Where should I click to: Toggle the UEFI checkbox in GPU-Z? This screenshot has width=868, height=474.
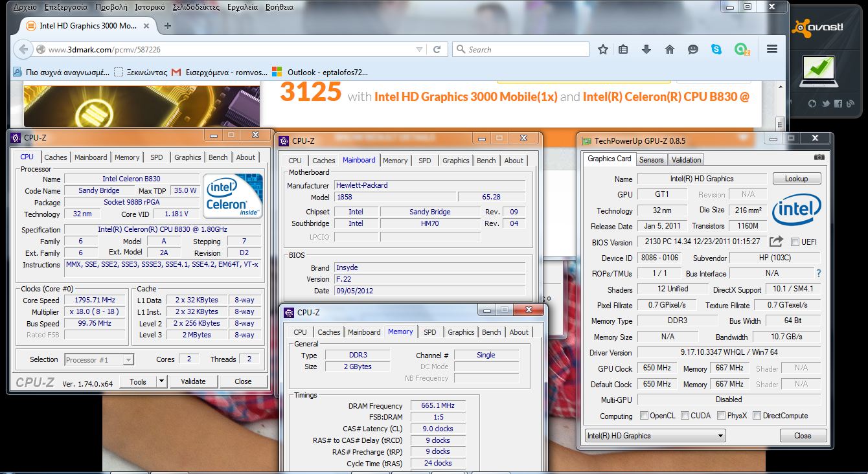tap(795, 242)
